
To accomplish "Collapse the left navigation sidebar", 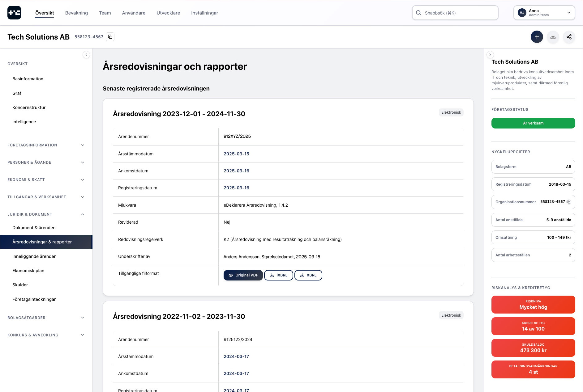I will point(86,55).
